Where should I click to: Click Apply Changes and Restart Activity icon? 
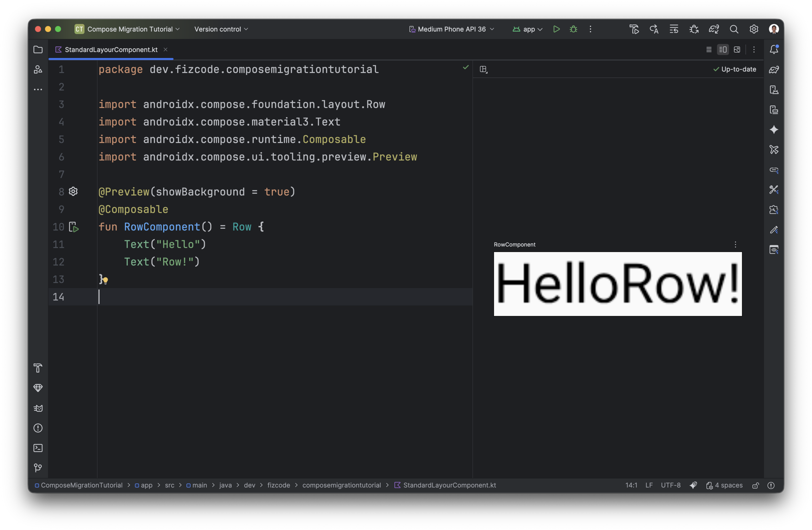654,29
